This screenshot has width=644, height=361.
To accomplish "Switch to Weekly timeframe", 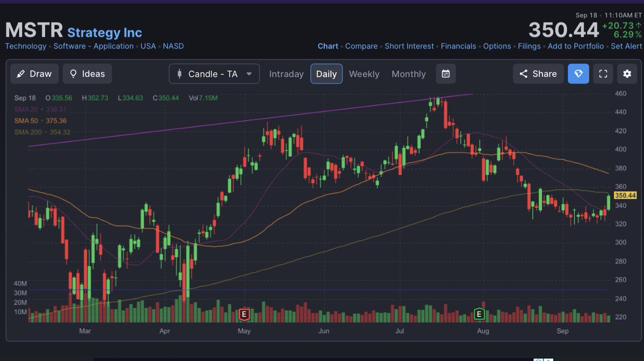I will (x=364, y=74).
